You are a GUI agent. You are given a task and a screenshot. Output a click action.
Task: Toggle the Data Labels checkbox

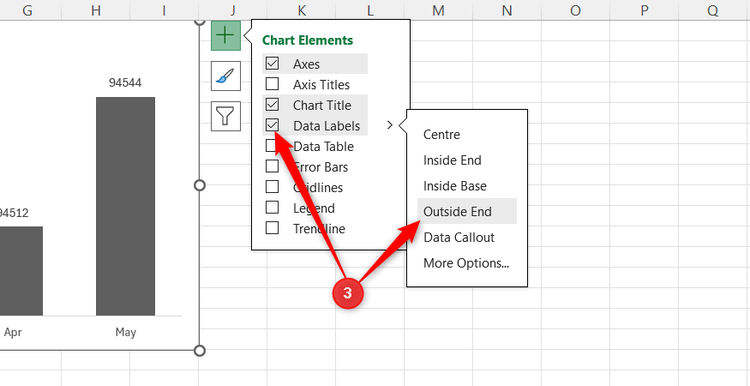(x=272, y=125)
